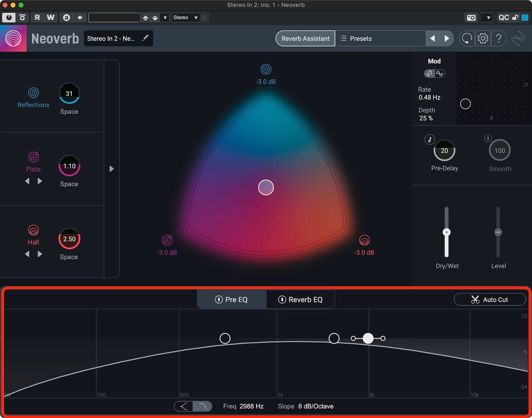The height and width of the screenshot is (418, 532).
Task: Click the Mod Rate value 0.48 Hz
Action: tap(429, 98)
